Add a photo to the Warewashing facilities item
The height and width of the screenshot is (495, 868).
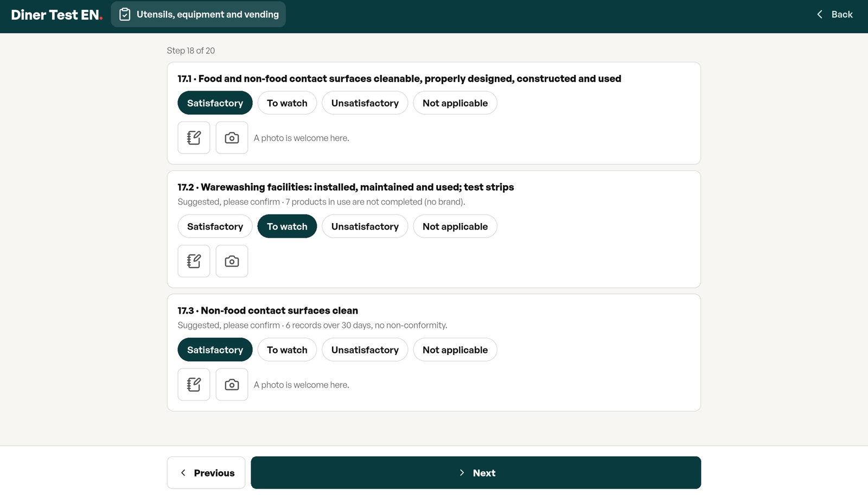click(232, 261)
